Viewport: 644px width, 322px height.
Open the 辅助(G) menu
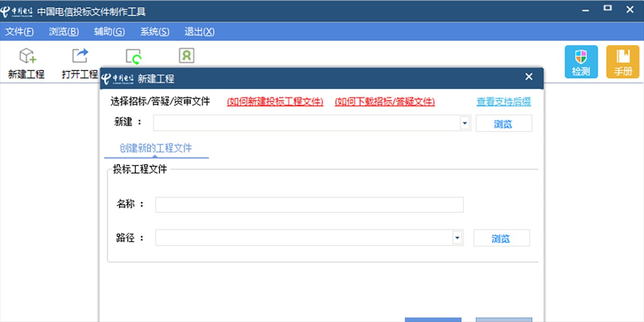[108, 32]
